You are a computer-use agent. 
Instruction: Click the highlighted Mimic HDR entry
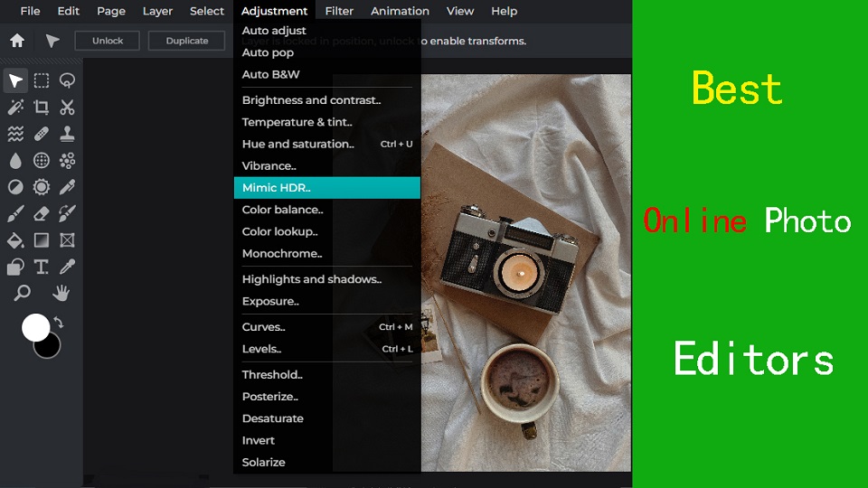click(x=327, y=188)
